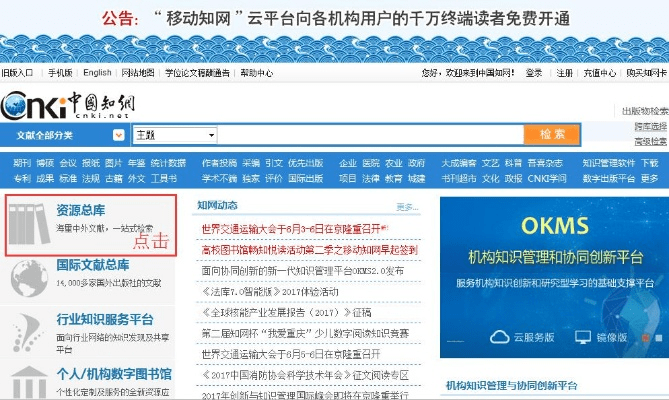Image resolution: width=669 pixels, height=400 pixels.
Task: Click the 大成编客 link
Action: pyautogui.click(x=459, y=163)
